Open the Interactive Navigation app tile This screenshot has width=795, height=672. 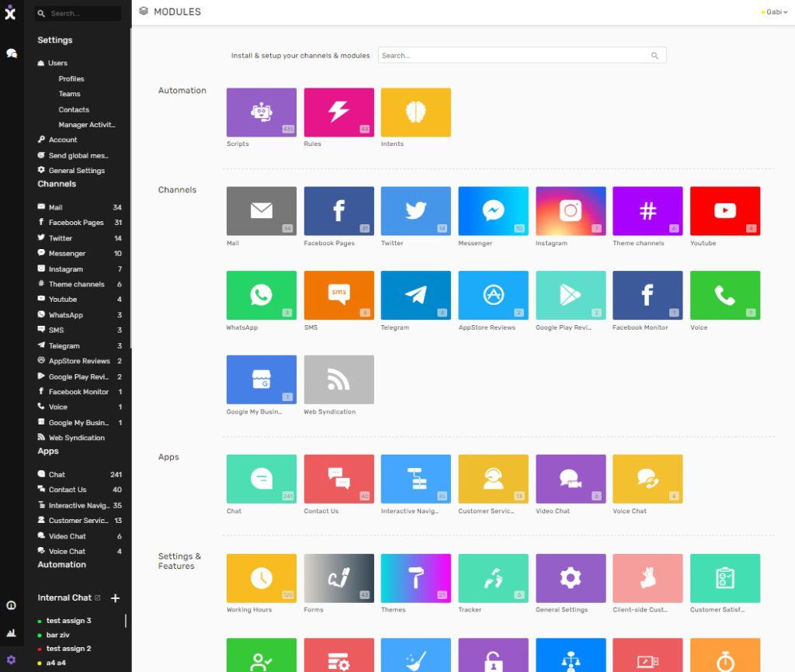[x=416, y=479]
